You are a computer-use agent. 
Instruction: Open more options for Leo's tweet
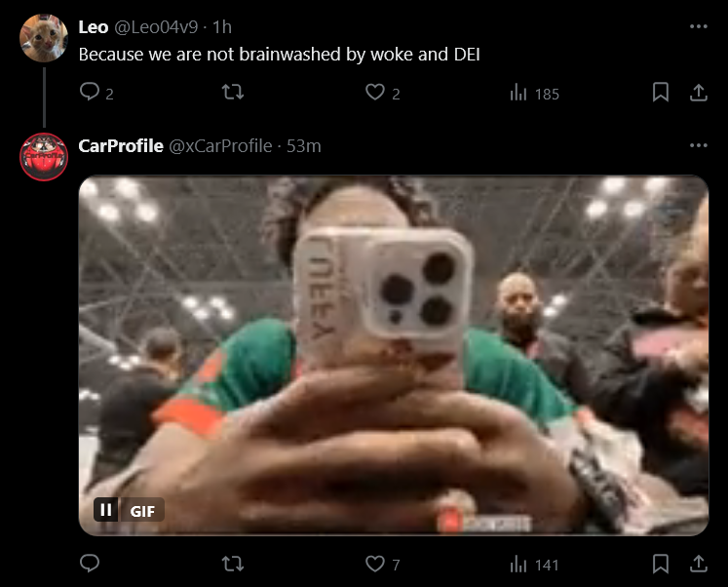tap(699, 26)
